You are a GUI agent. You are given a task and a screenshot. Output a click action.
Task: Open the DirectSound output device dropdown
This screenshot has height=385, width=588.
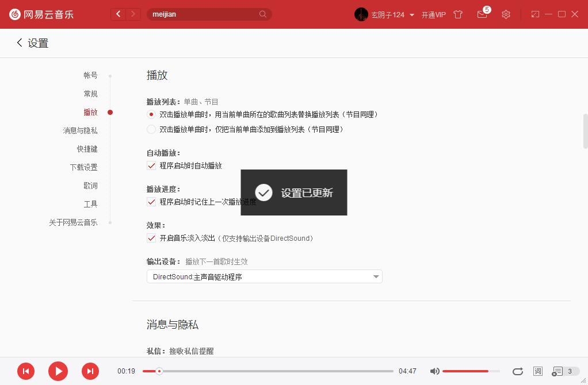coord(264,276)
